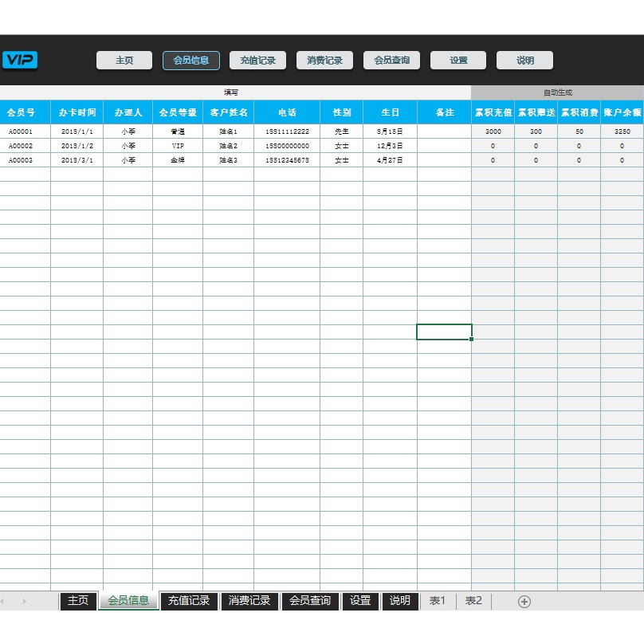Select the 表2 sheet tab
The height and width of the screenshot is (644, 644).
473,601
